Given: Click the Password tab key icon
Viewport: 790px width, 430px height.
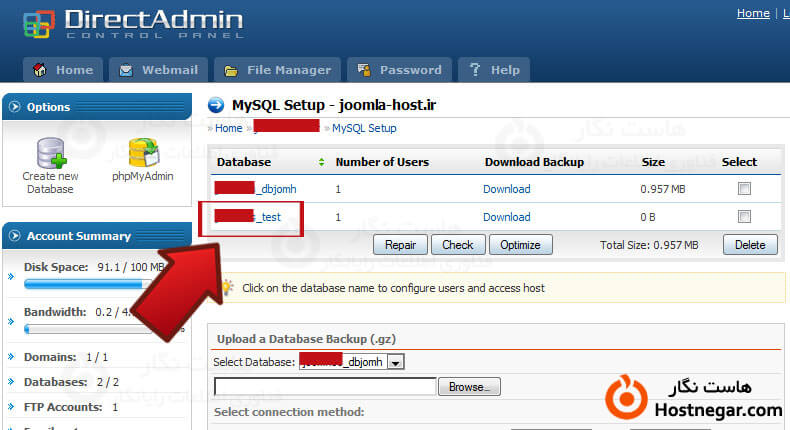Looking at the screenshot, I should pyautogui.click(x=364, y=70).
